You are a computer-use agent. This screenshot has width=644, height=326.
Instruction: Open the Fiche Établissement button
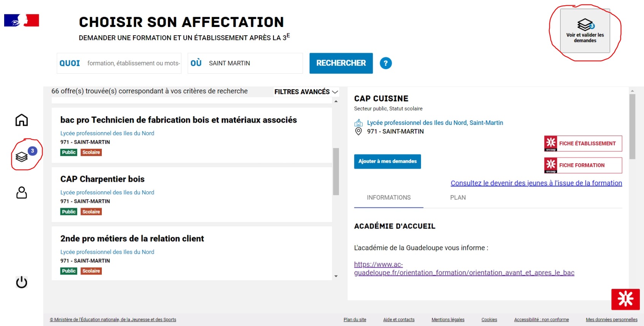point(583,143)
